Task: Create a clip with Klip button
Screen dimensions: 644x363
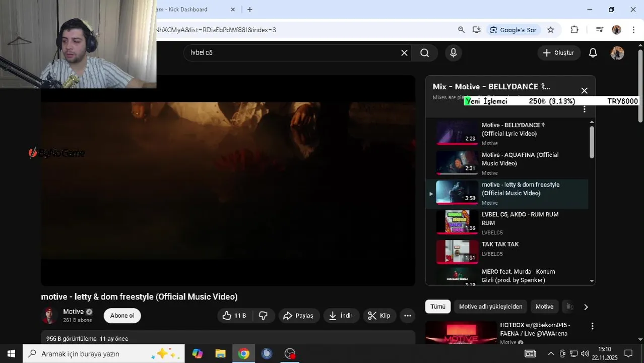Action: coord(379,316)
